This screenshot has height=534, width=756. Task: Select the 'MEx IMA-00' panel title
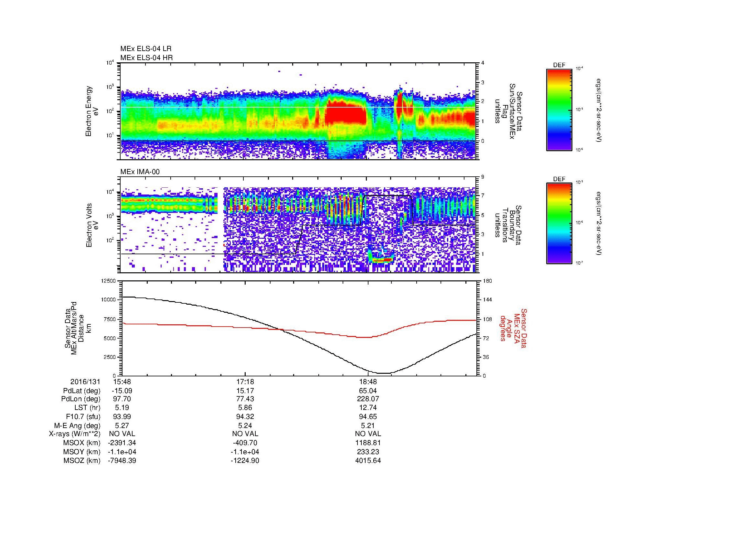pyautogui.click(x=140, y=172)
